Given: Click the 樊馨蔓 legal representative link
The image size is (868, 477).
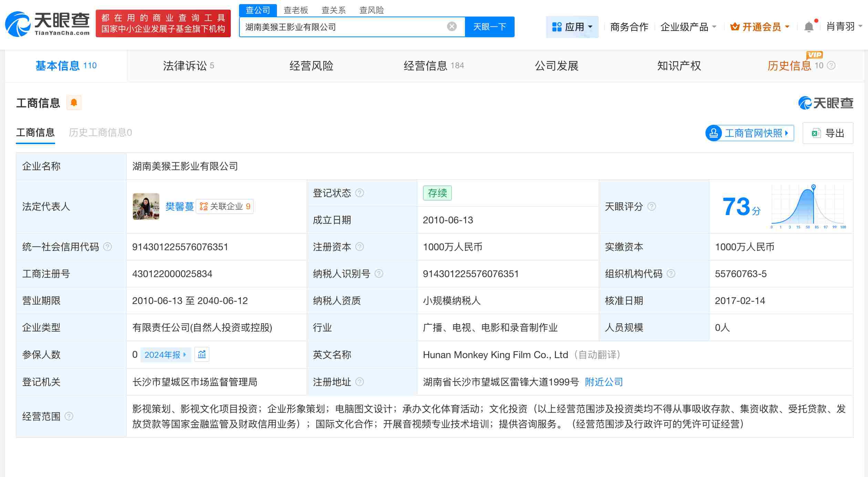Looking at the screenshot, I should pos(179,206).
